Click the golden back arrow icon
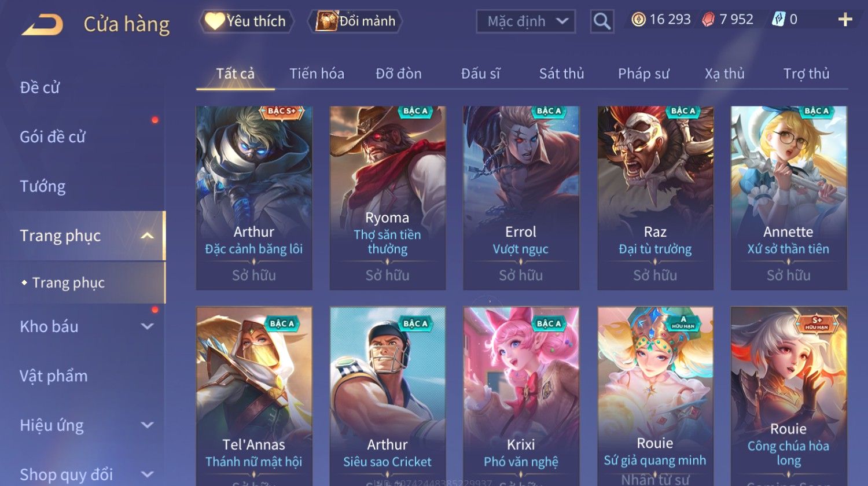The height and width of the screenshot is (486, 868). tap(42, 25)
